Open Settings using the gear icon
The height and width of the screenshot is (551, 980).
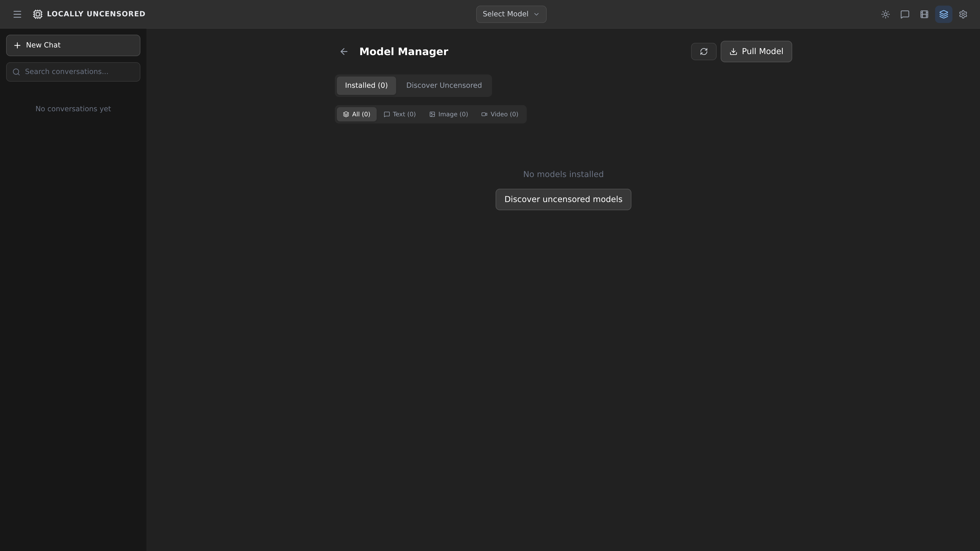(963, 14)
